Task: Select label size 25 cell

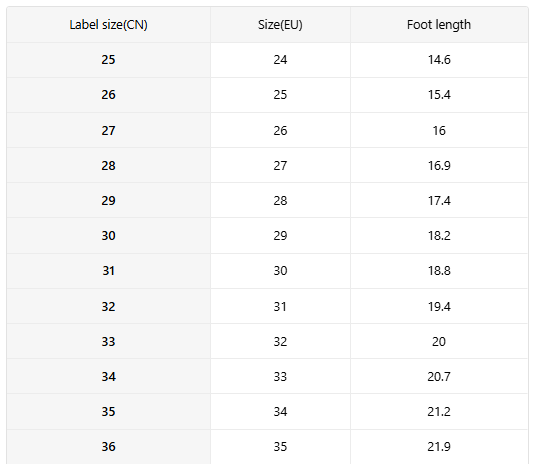Action: click(x=108, y=60)
